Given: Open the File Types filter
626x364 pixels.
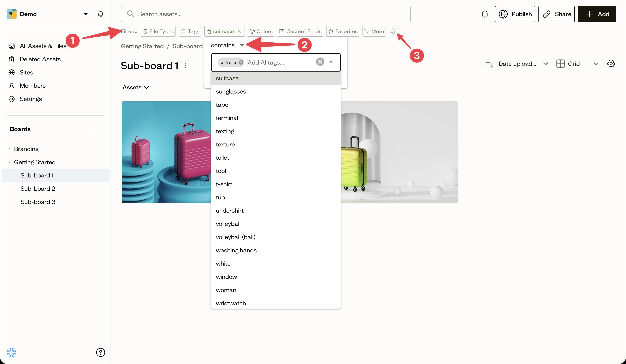Looking at the screenshot, I should (158, 31).
